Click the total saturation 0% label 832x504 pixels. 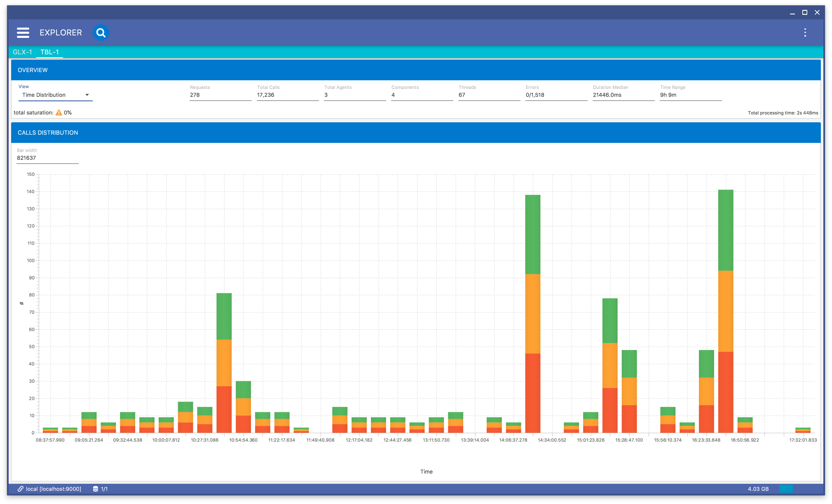[x=42, y=112]
